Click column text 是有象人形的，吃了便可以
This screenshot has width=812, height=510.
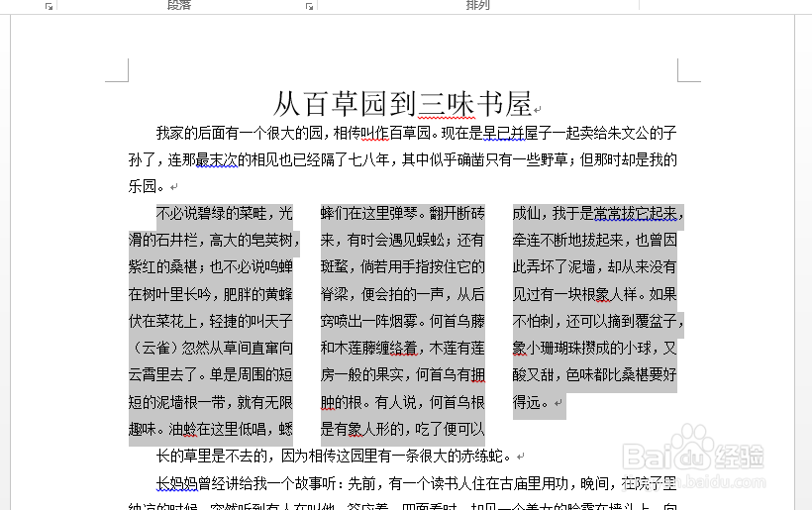point(402,429)
